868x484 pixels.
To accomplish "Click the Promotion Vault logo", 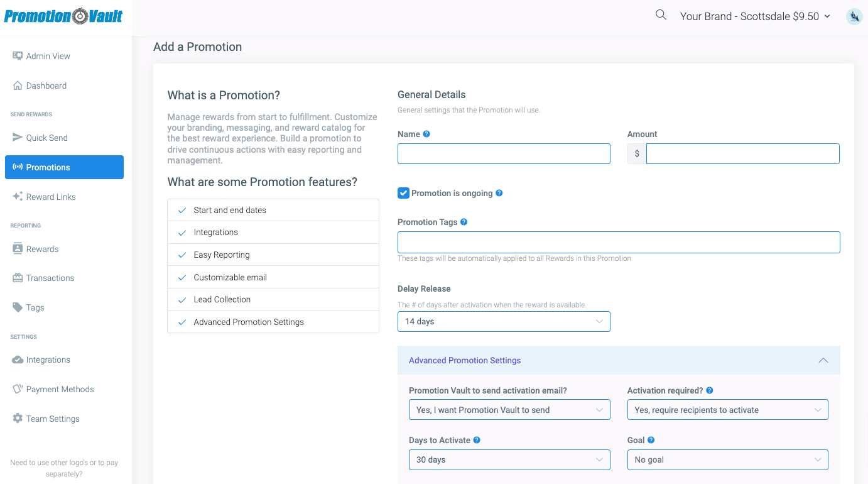I will click(63, 16).
